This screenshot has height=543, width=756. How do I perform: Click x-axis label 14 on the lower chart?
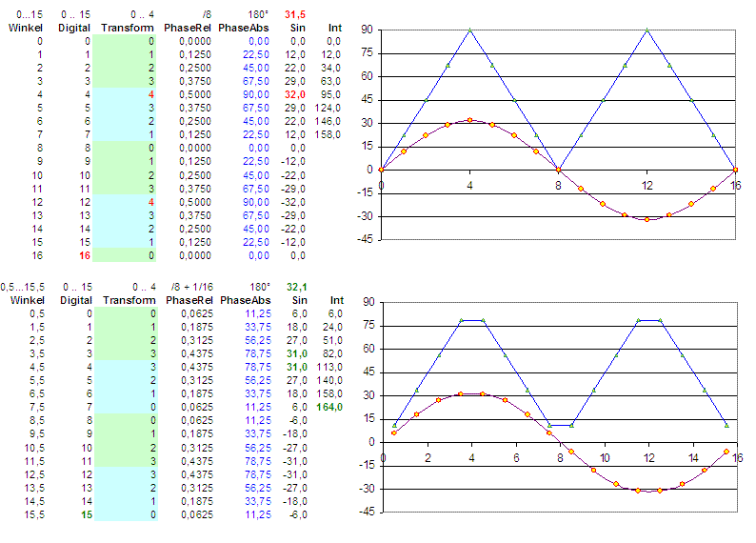(x=693, y=457)
